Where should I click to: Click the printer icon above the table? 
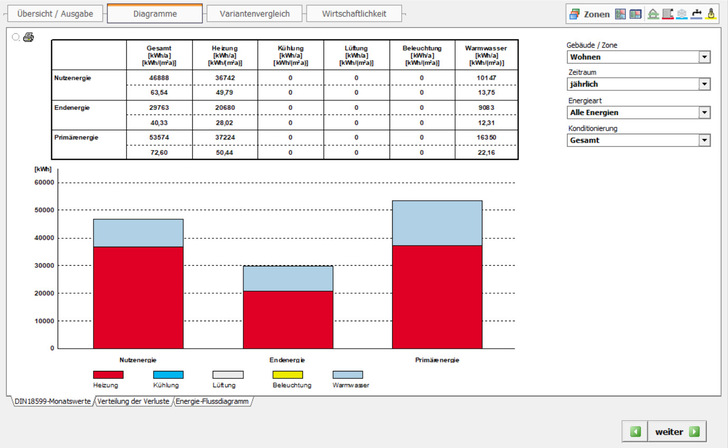(29, 37)
